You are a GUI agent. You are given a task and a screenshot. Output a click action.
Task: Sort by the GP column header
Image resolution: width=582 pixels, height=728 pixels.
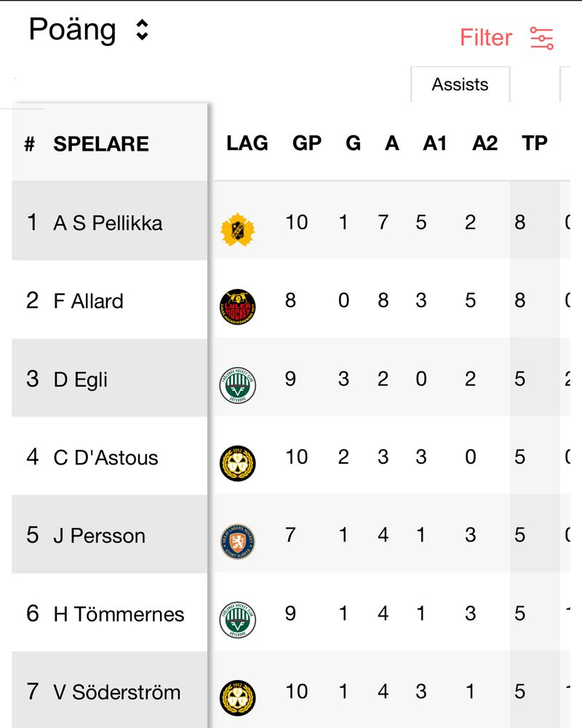coord(307,143)
